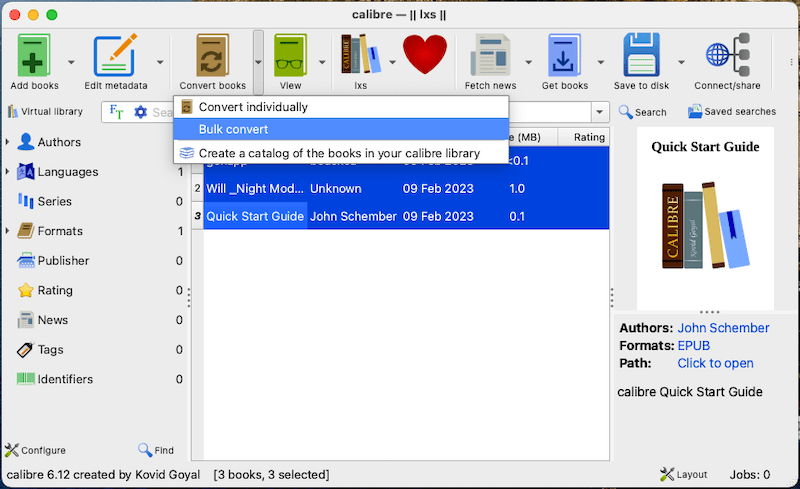This screenshot has height=489, width=800.
Task: Click the lxs library icon
Action: click(x=361, y=54)
